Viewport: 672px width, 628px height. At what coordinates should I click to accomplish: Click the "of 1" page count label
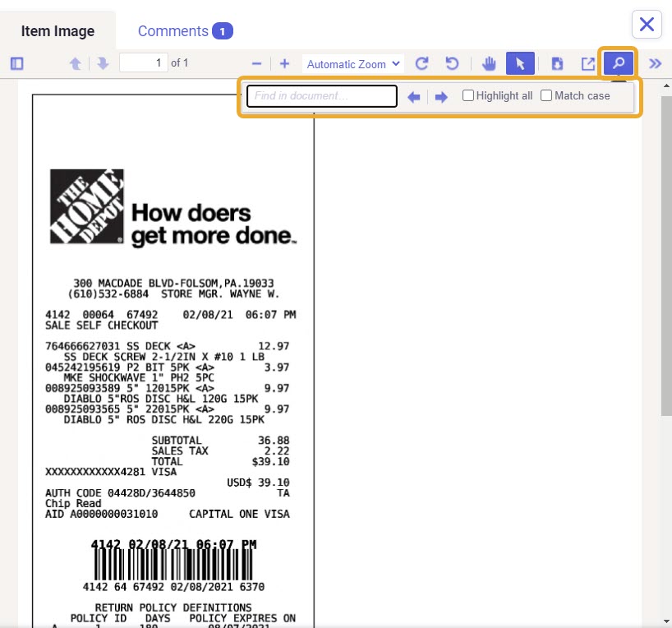click(x=180, y=63)
